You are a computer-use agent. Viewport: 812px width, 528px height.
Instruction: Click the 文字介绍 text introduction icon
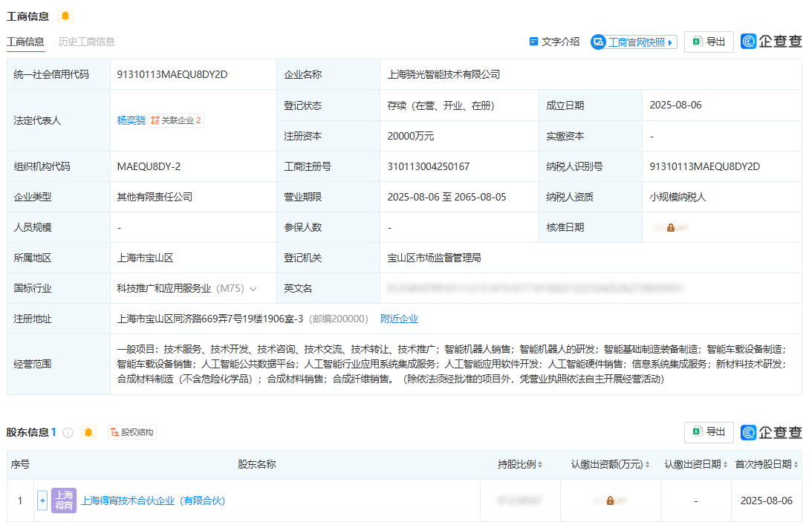(534, 42)
